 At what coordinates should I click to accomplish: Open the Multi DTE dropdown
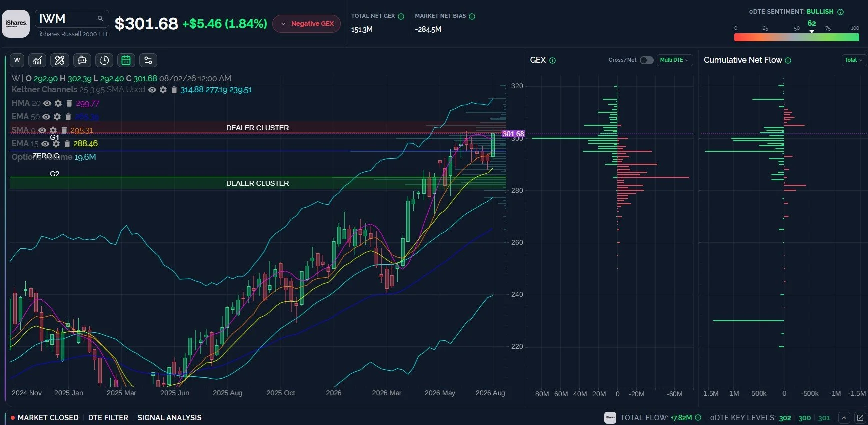click(x=674, y=60)
